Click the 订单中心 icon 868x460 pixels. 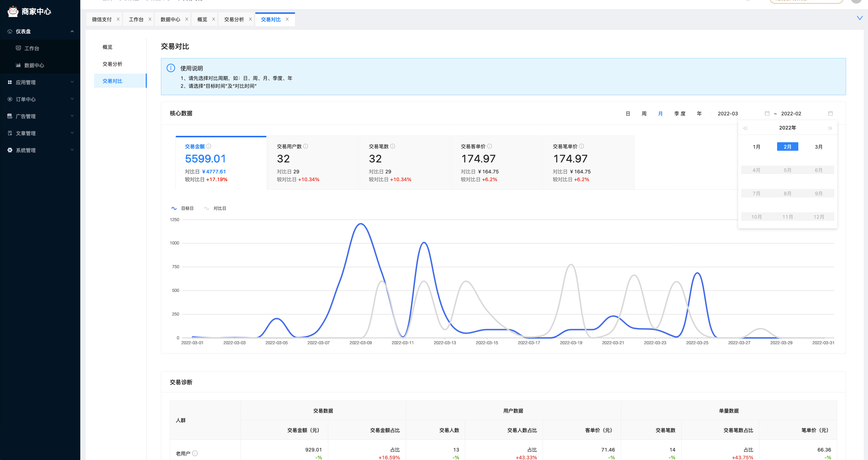point(10,99)
